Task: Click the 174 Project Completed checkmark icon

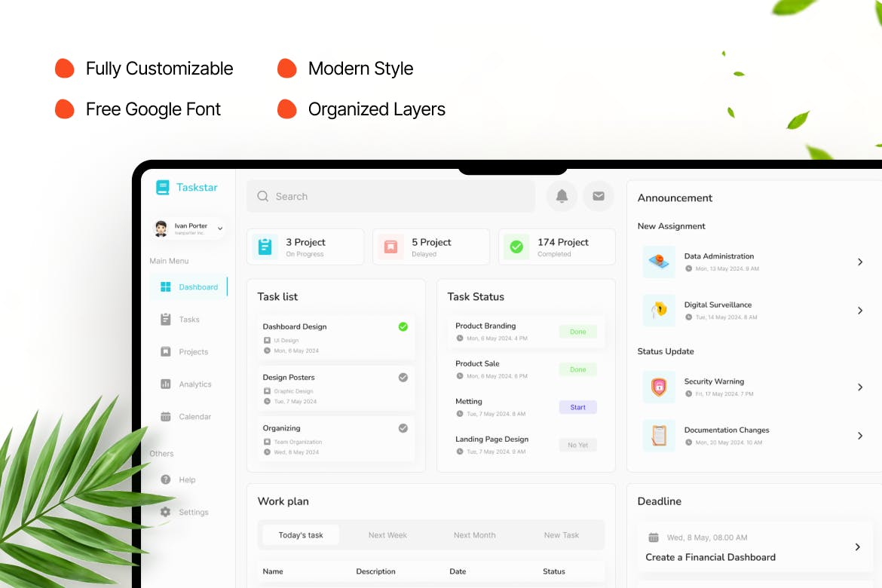Action: coord(516,247)
